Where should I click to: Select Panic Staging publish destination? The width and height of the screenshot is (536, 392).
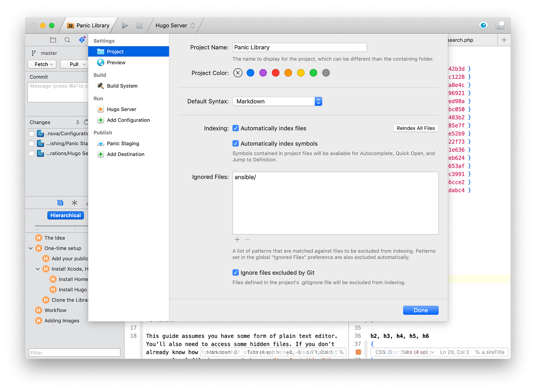(123, 143)
